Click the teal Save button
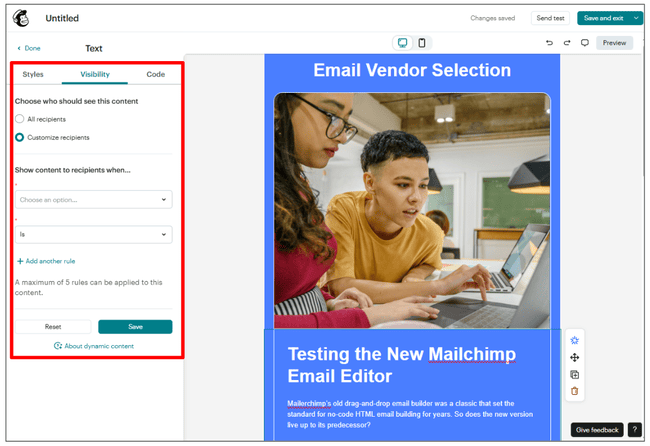Viewport: 650px width, 446px height. 135,327
